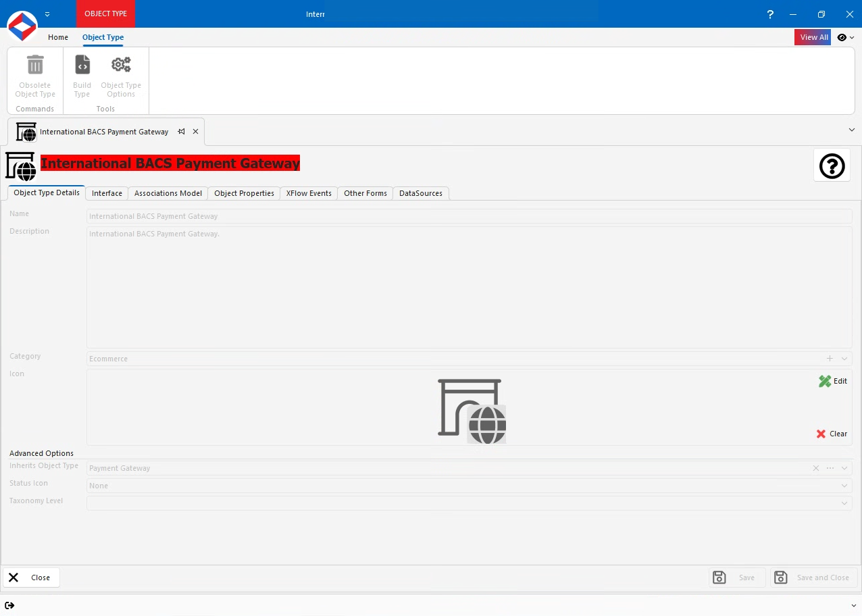Pin the International BACS Payment Gateway tab
The image size is (862, 616).
click(181, 132)
